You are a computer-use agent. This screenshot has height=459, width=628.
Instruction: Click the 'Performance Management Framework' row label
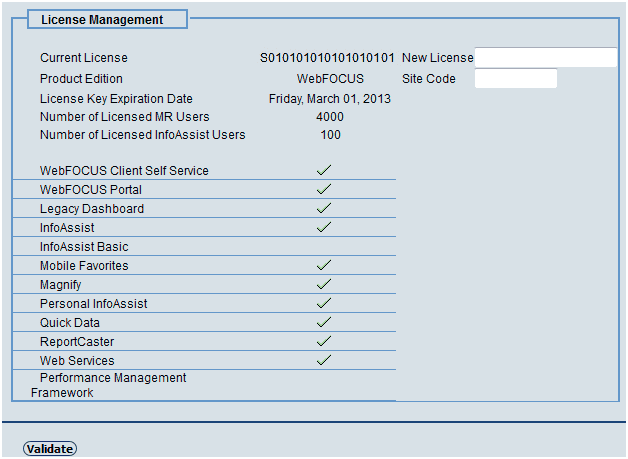pos(109,385)
